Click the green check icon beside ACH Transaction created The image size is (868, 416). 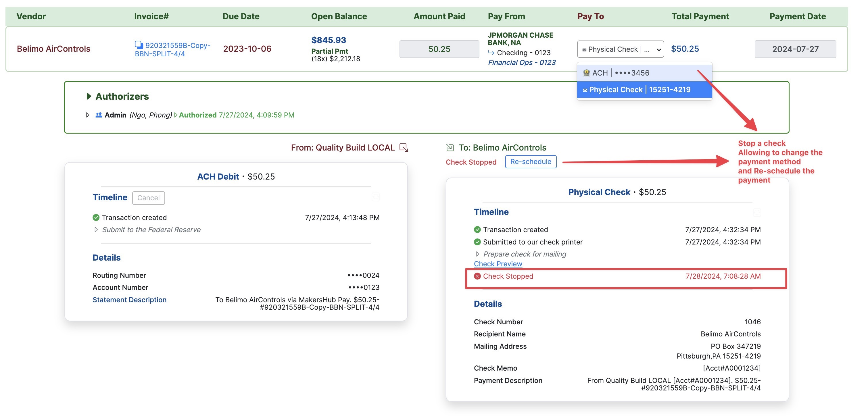(96, 217)
